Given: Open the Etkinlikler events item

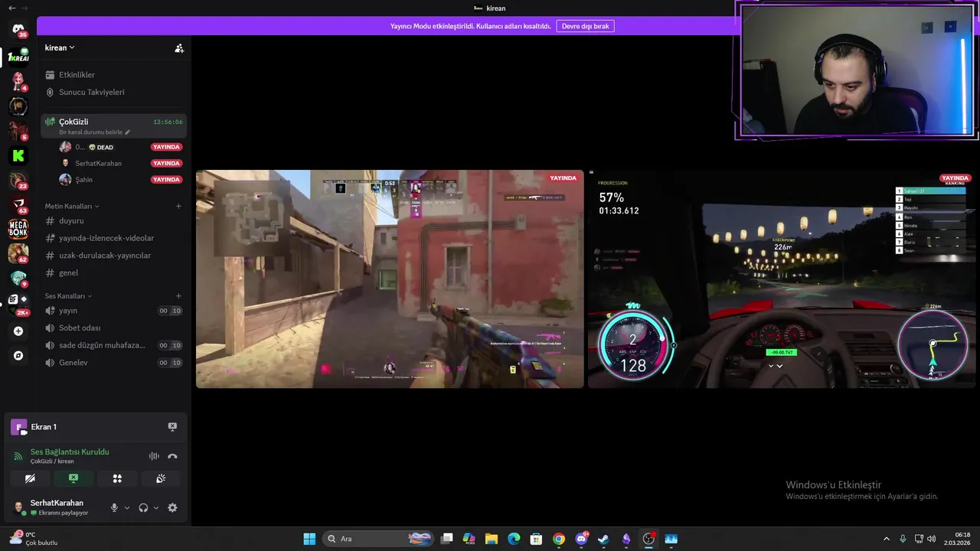Looking at the screenshot, I should 113,75.
